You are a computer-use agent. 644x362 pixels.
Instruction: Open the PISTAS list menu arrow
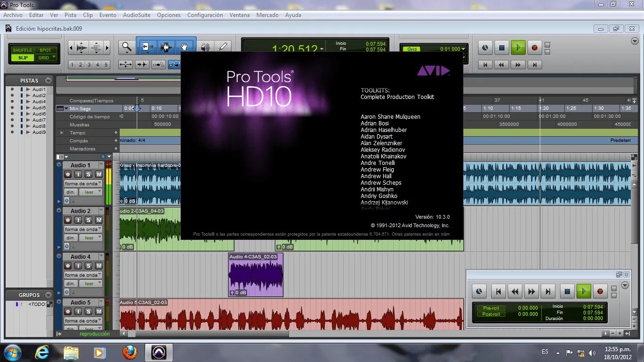(x=48, y=81)
